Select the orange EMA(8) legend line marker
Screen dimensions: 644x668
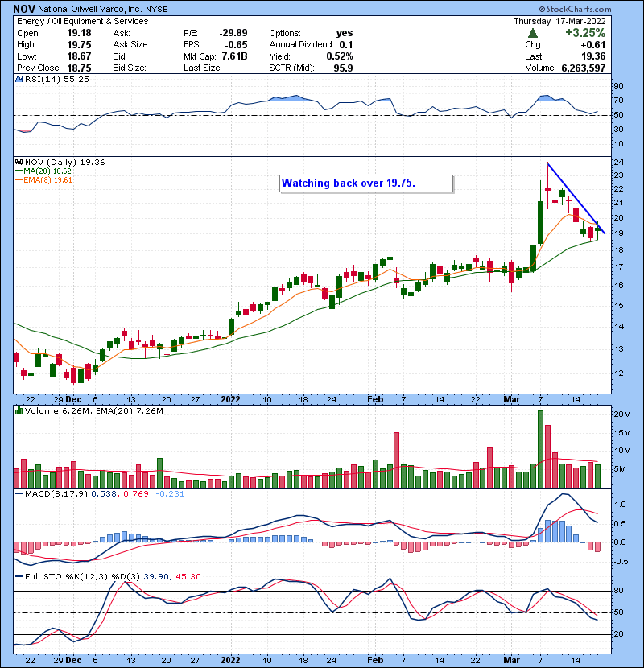[19, 179]
